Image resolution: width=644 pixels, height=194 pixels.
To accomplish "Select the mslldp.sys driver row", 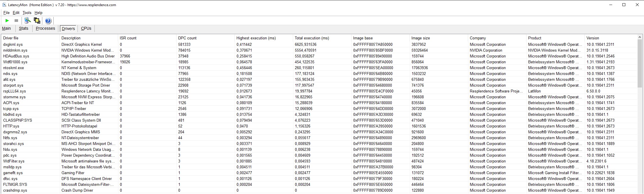I will tap(319, 167).
